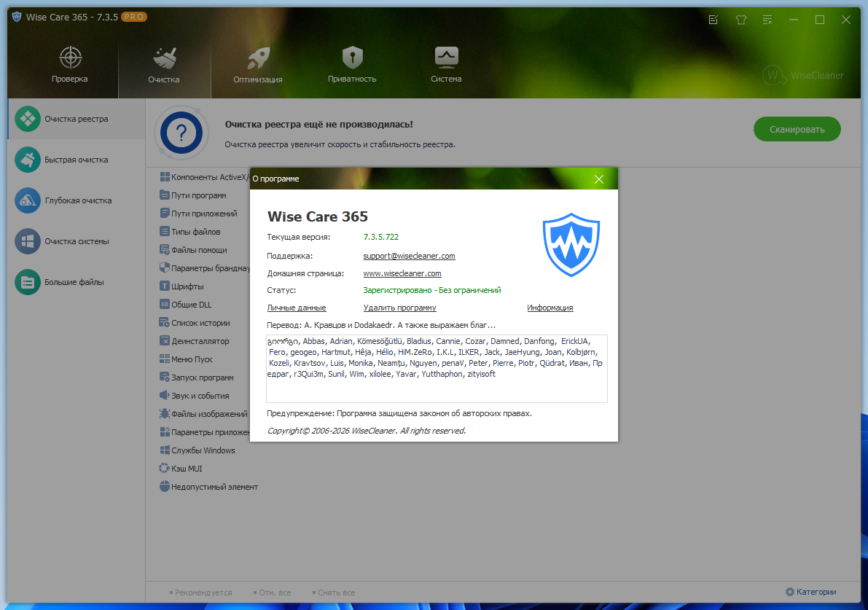Click the Параметры приложений list item

(x=204, y=431)
